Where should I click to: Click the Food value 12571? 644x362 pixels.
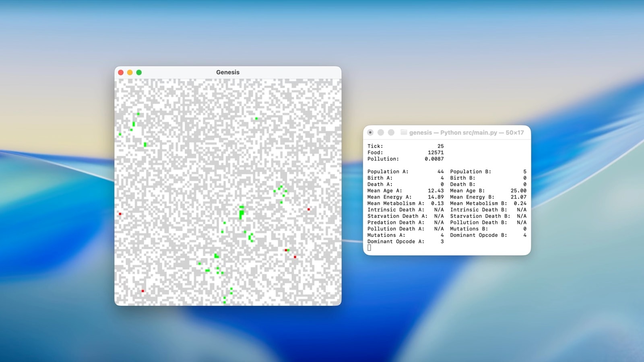point(436,152)
